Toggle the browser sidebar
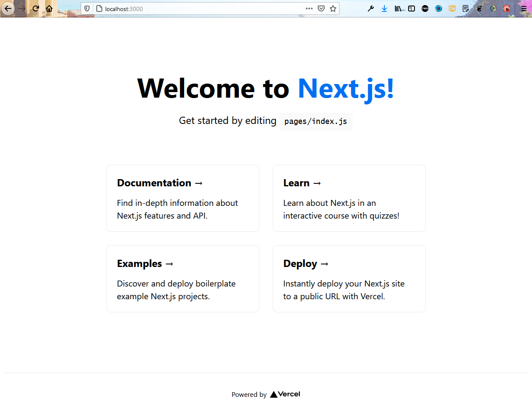This screenshot has height=410, width=532. 412,8
